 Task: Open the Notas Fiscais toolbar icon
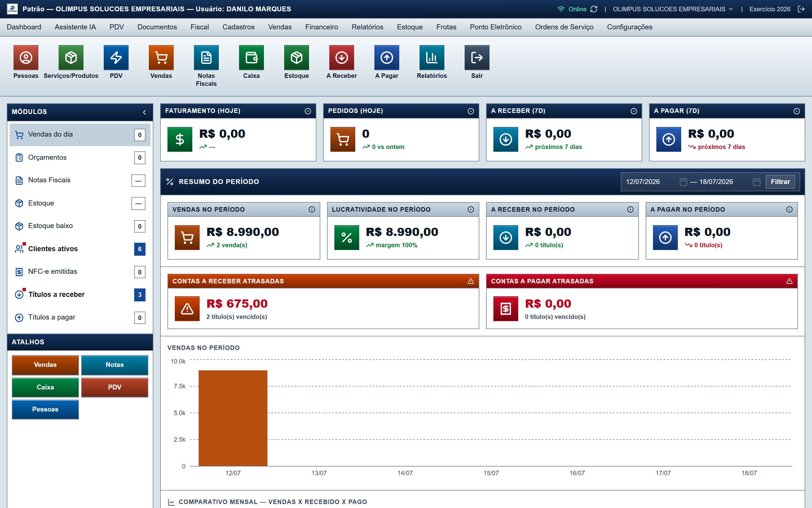206,58
